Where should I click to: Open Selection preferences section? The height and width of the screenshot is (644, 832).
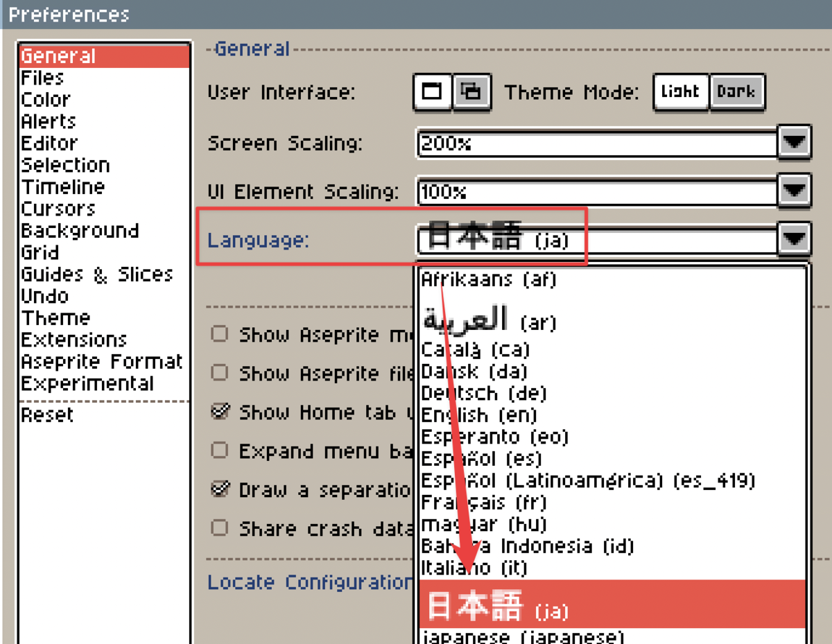coord(104,165)
